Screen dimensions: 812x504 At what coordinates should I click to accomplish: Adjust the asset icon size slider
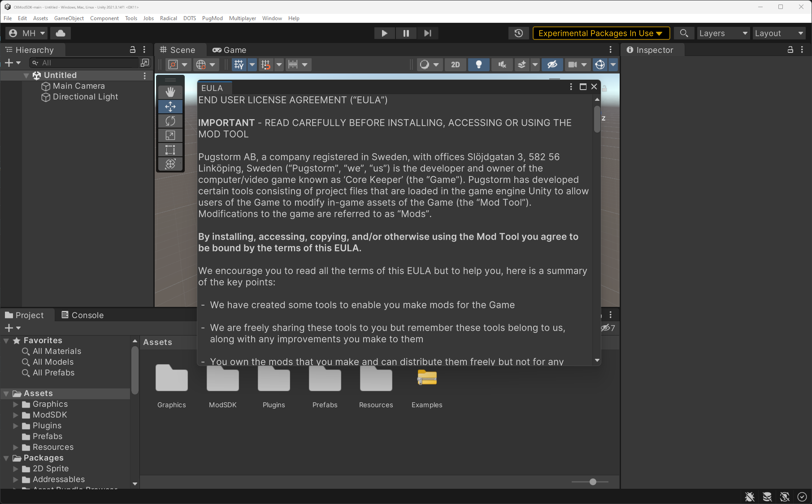tap(593, 482)
